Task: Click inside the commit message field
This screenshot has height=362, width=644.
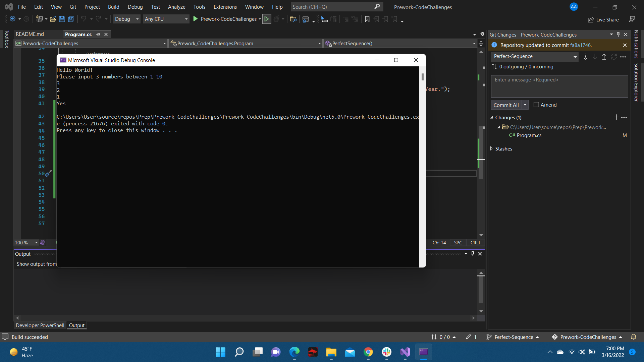Action: (559, 86)
